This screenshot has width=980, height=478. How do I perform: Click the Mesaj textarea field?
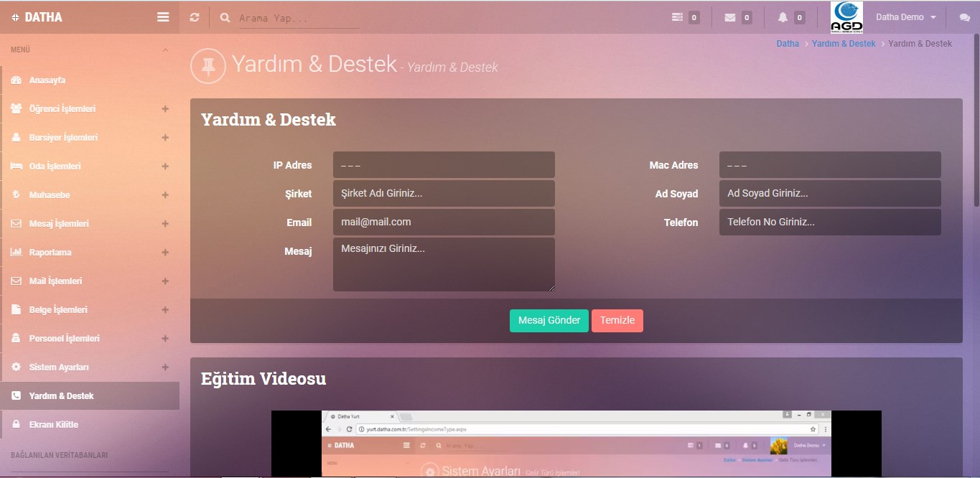[444, 264]
